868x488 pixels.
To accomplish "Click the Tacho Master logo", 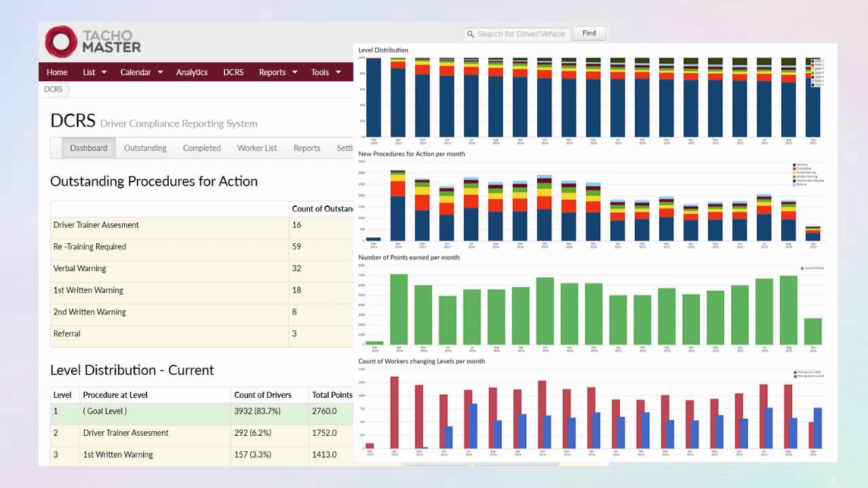I will [x=93, y=42].
